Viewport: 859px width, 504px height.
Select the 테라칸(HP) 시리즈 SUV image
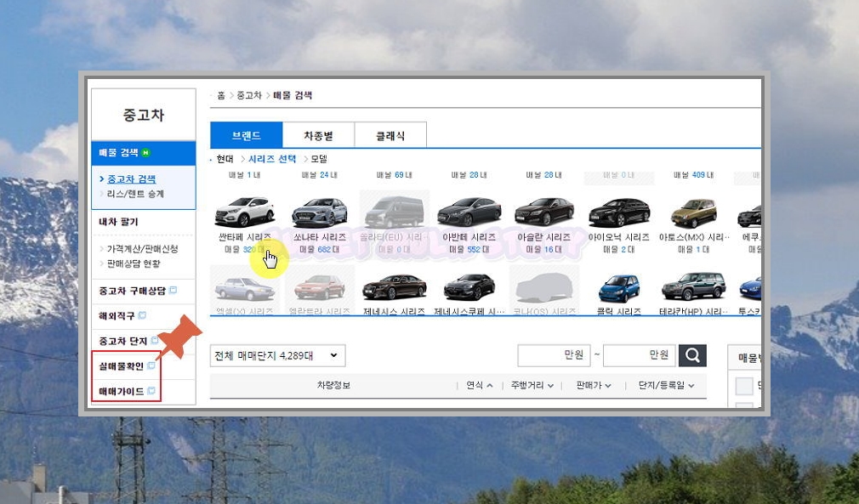pos(693,286)
